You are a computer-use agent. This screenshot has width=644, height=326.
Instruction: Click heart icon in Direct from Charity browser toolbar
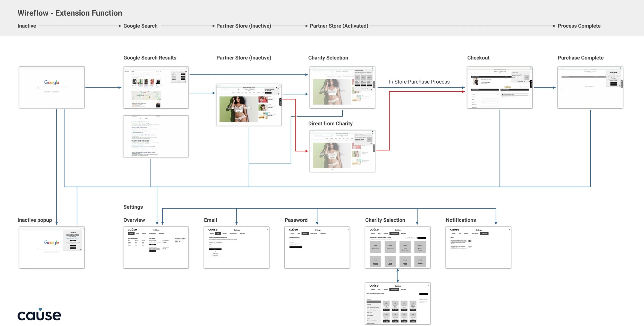tap(372, 132)
